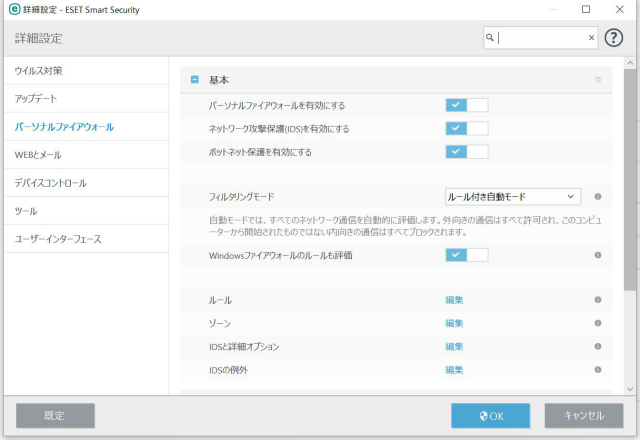Select デバイスコントロール in the sidebar

pos(86,182)
